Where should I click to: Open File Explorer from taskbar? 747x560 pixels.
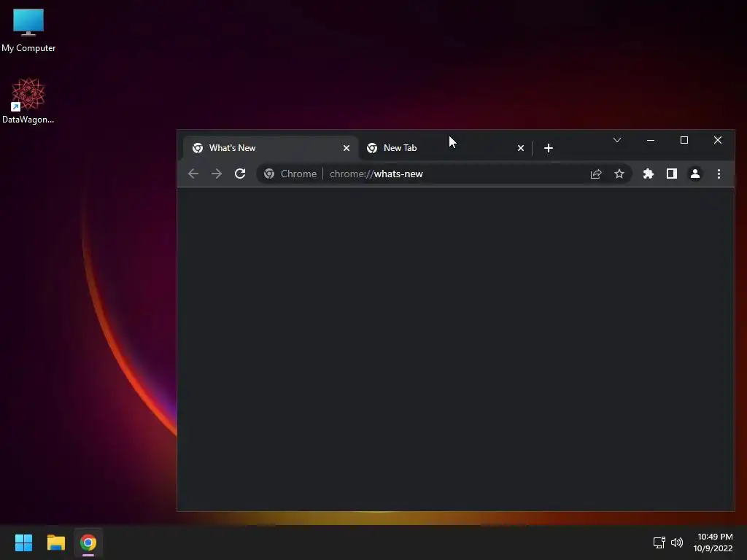coord(55,542)
